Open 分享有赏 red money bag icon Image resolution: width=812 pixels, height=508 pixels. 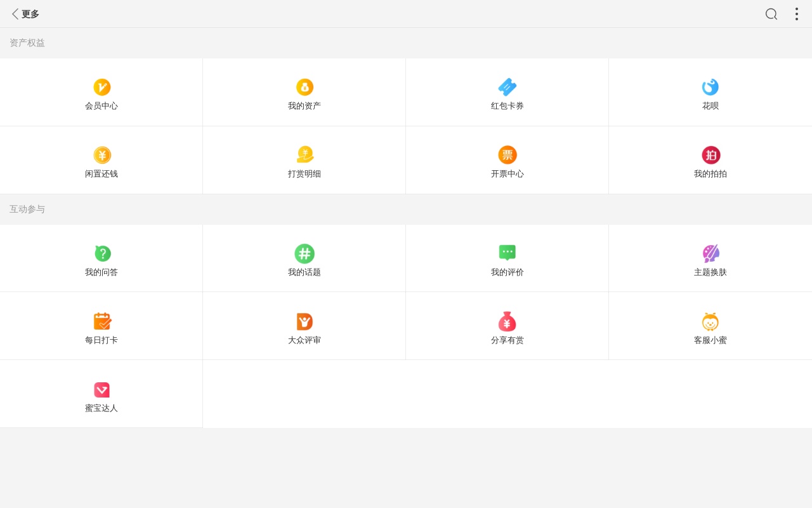point(507,321)
